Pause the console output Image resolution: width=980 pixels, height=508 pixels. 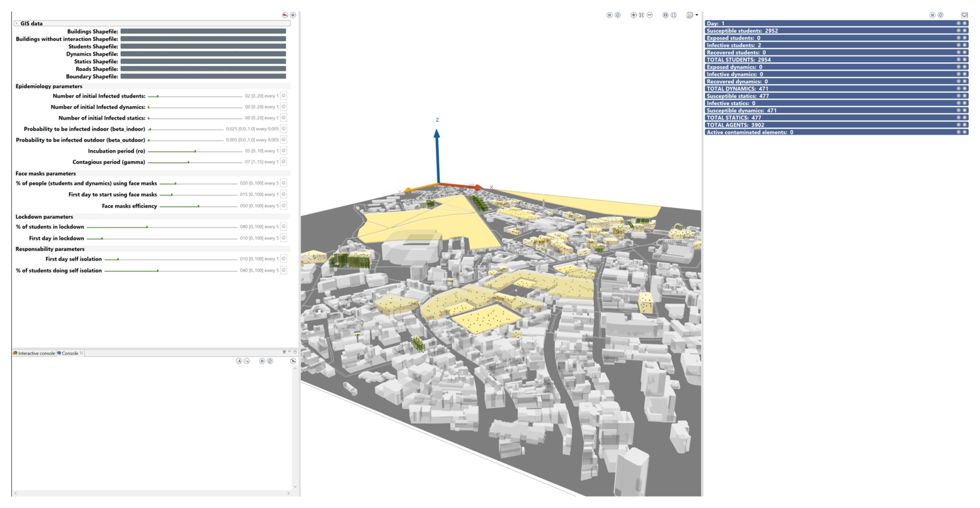[262, 361]
